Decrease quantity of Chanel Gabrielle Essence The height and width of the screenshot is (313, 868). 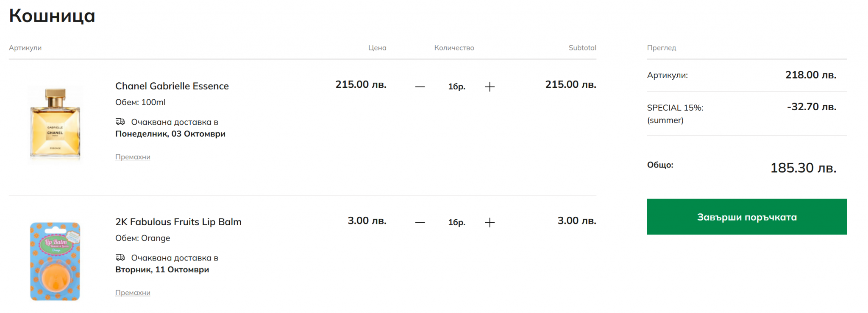tap(420, 87)
